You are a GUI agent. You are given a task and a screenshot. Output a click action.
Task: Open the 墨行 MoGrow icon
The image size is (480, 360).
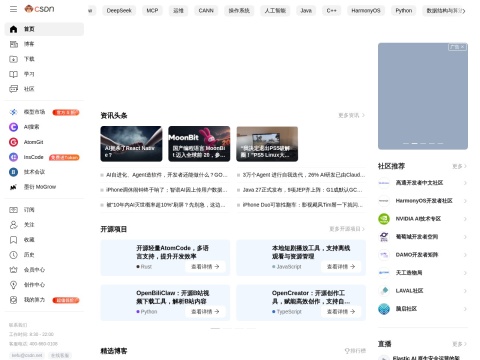point(13,187)
